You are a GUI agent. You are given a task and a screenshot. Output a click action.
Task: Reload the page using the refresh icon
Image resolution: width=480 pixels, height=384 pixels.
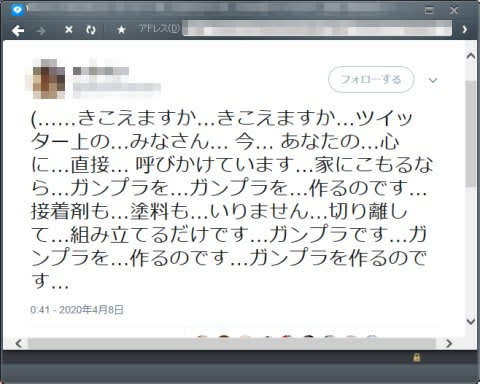point(91,30)
